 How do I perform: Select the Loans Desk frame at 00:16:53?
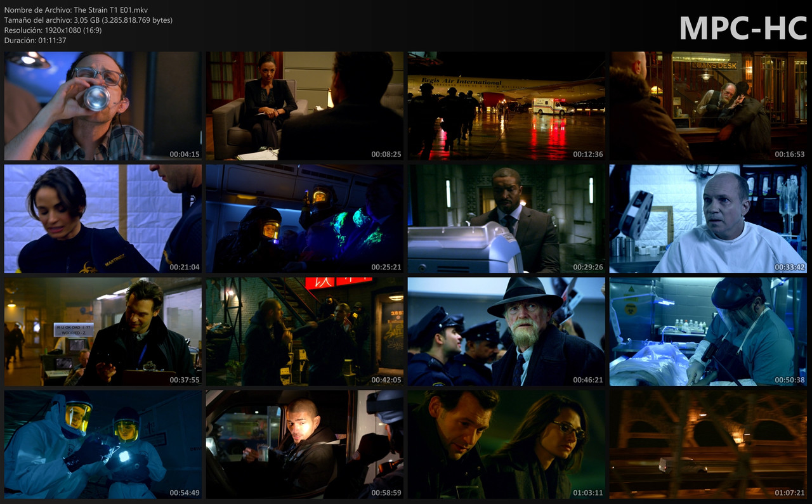[x=708, y=106]
